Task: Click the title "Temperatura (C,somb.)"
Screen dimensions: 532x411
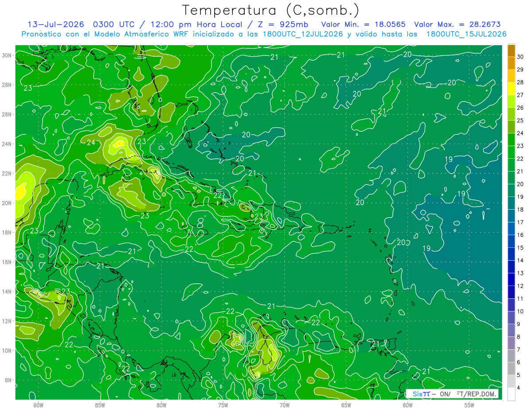Action: [x=271, y=10]
